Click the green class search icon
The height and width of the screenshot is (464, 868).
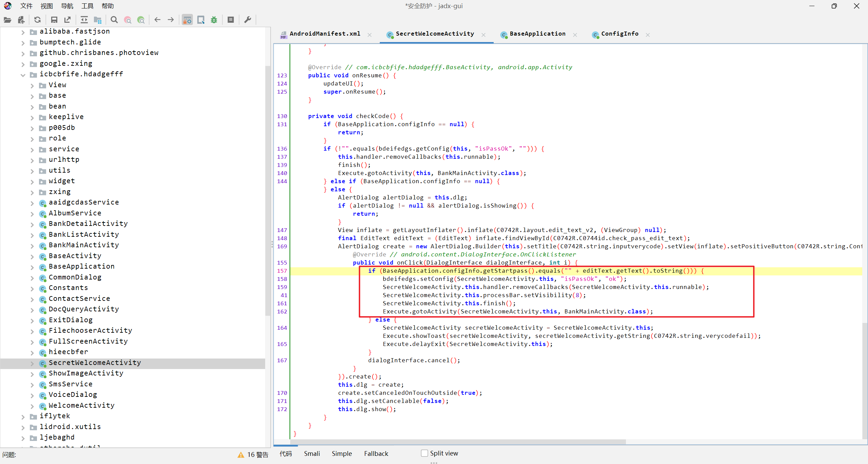coord(141,20)
